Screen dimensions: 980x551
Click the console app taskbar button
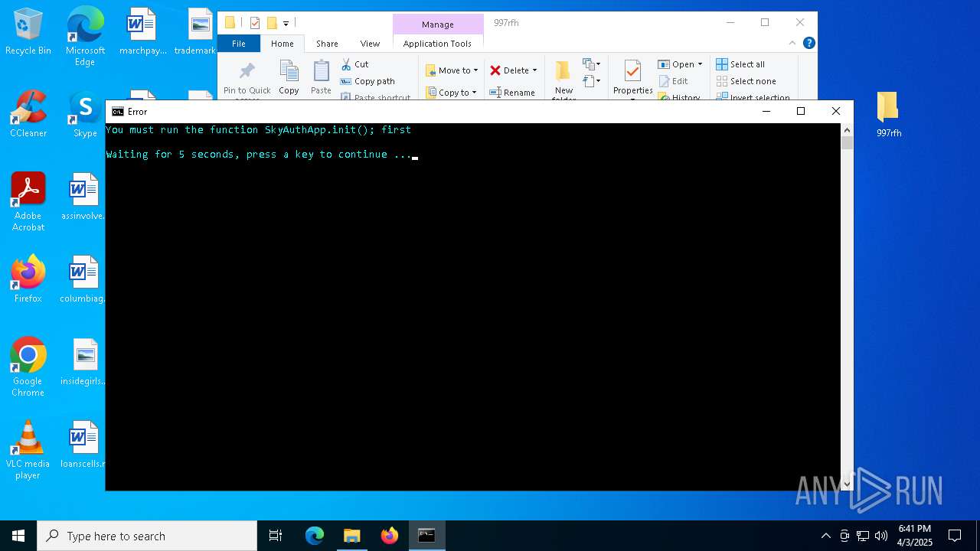point(426,536)
